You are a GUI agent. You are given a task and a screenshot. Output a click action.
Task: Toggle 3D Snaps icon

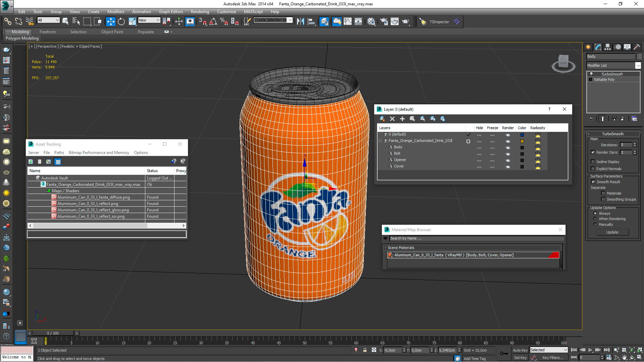(202, 21)
